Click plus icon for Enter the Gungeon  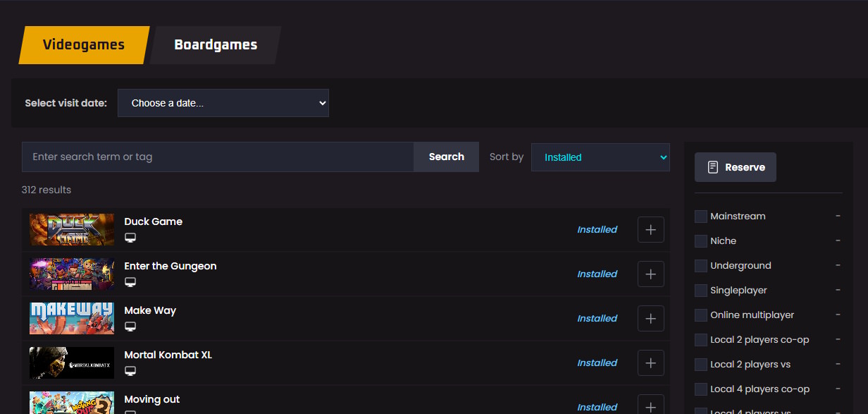(650, 274)
